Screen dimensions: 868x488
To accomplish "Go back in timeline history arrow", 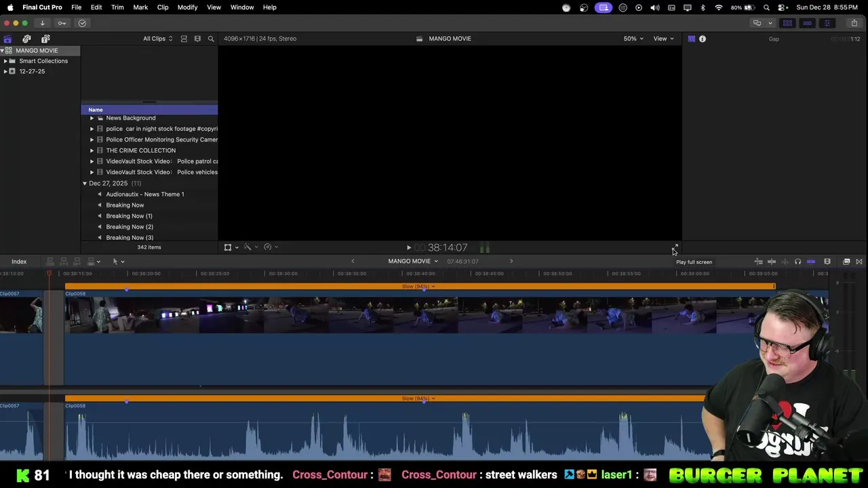I will pos(353,262).
